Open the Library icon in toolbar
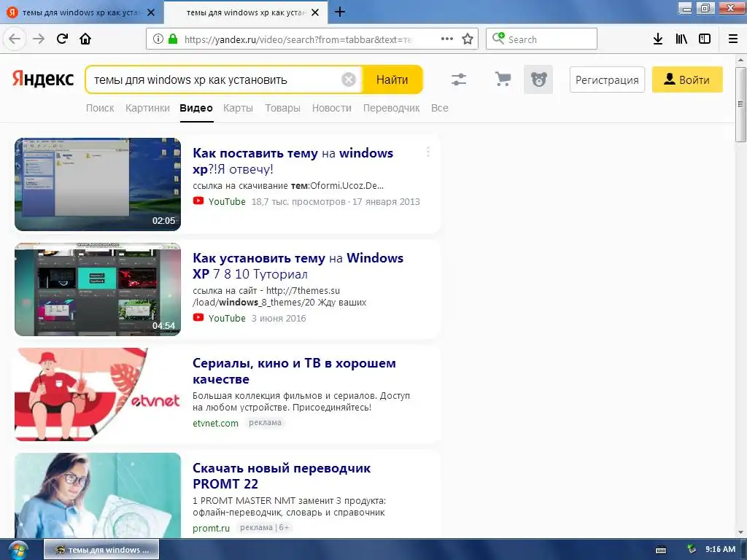This screenshot has height=560, width=747. point(681,39)
